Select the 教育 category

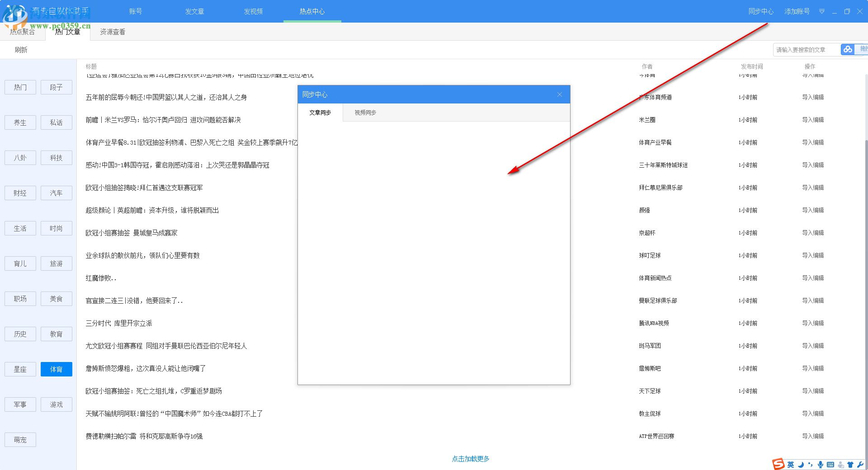57,334
